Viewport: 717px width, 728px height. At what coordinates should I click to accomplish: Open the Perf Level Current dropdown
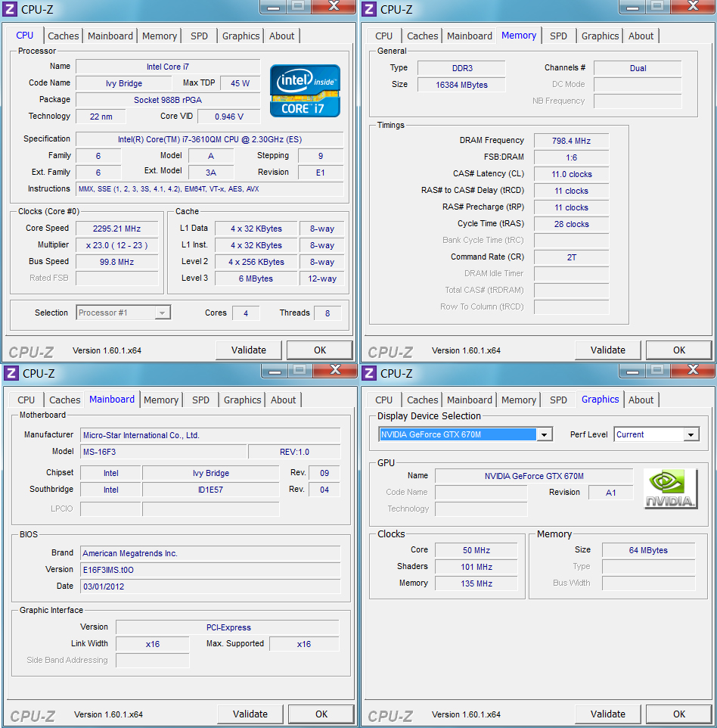coord(656,434)
